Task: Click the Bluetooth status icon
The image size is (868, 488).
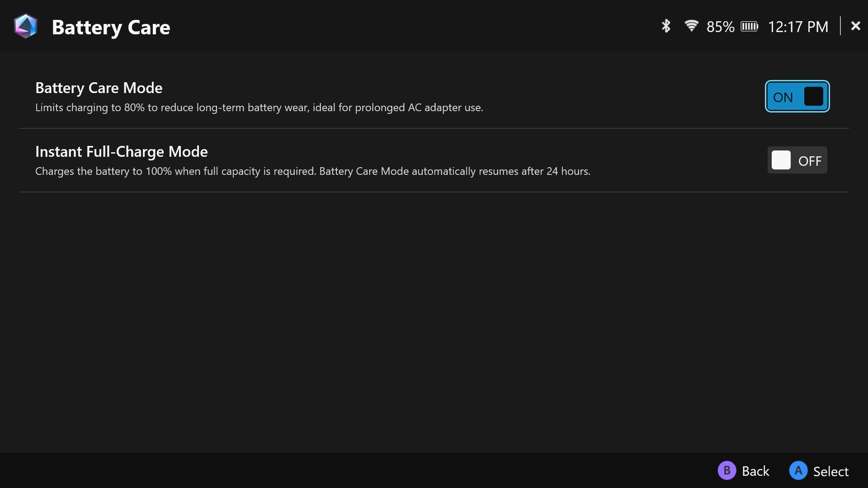Action: (665, 26)
